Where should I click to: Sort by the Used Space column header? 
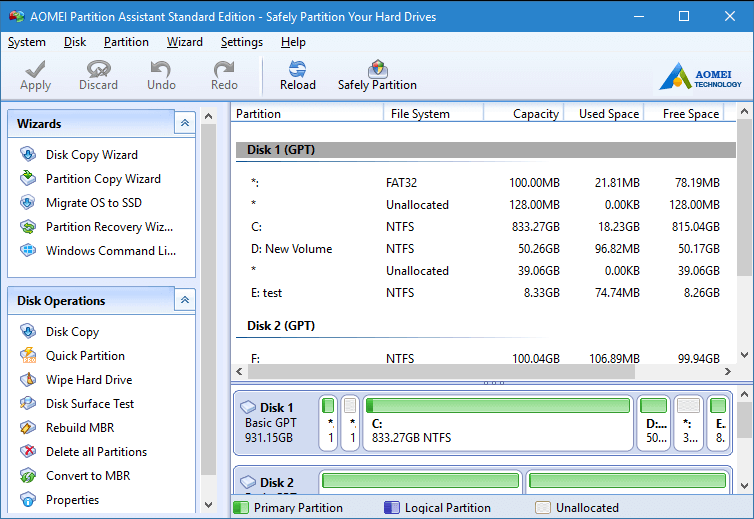603,114
